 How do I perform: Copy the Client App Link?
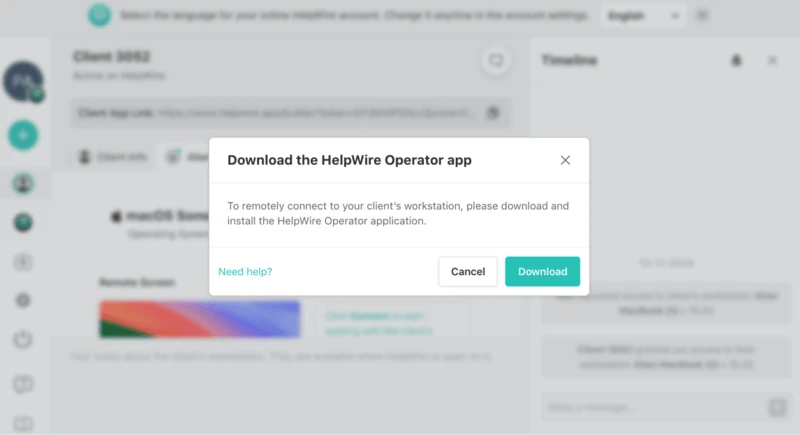click(x=493, y=113)
